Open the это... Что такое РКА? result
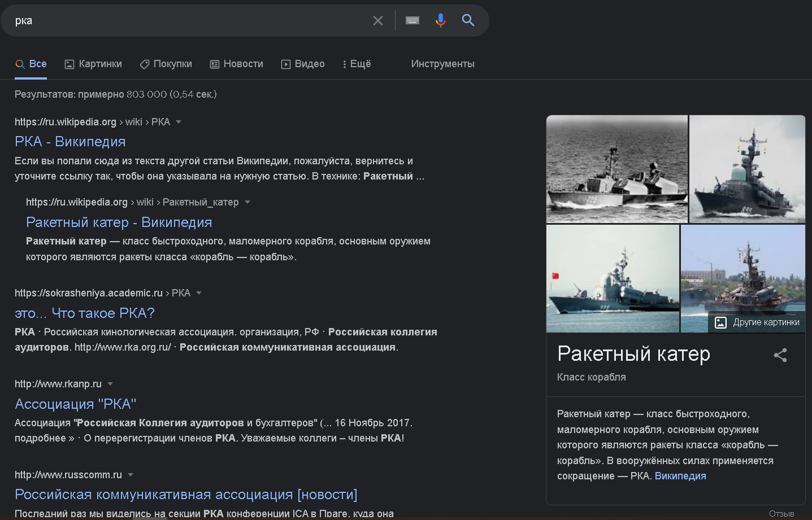812x520 pixels. (85, 313)
